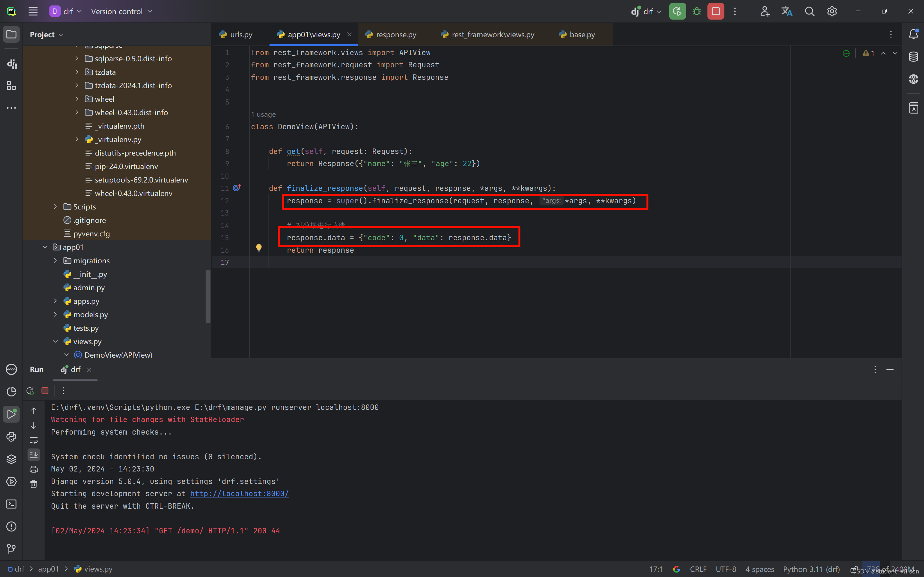The width and height of the screenshot is (924, 577).
Task: Click the Settings gear icon
Action: 832,11
